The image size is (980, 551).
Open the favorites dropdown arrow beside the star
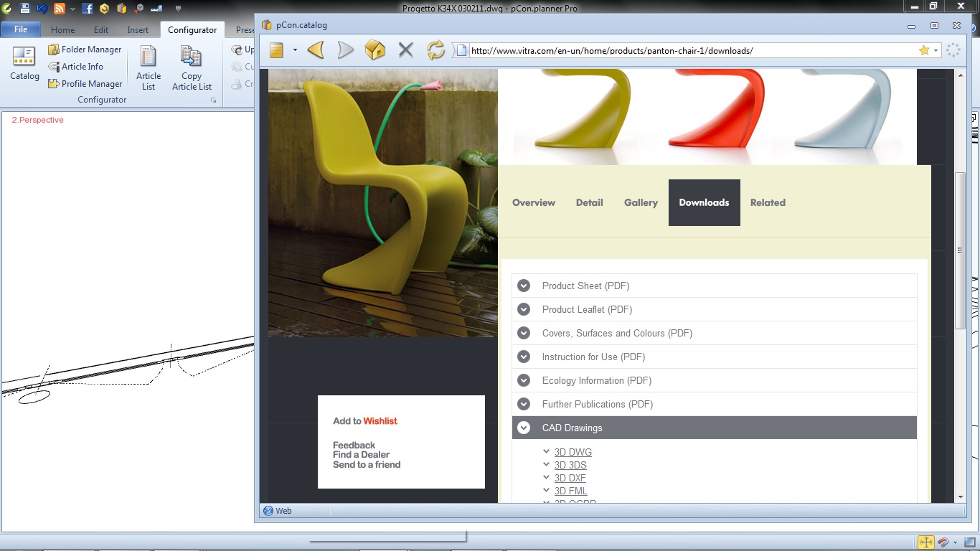936,51
